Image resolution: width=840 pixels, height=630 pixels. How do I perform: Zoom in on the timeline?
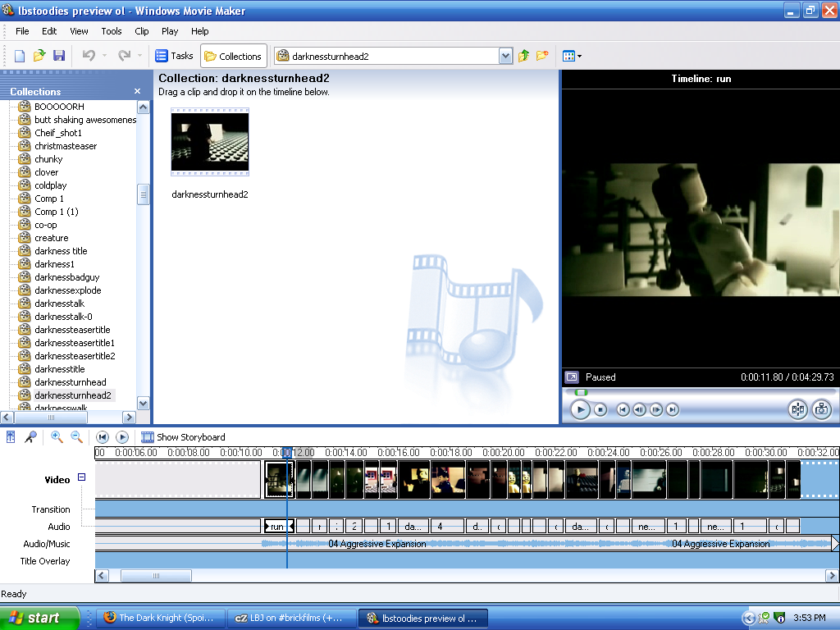pyautogui.click(x=56, y=437)
